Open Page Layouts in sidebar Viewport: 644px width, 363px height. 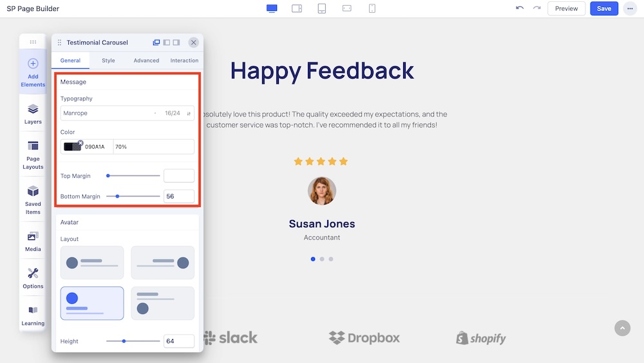click(33, 154)
